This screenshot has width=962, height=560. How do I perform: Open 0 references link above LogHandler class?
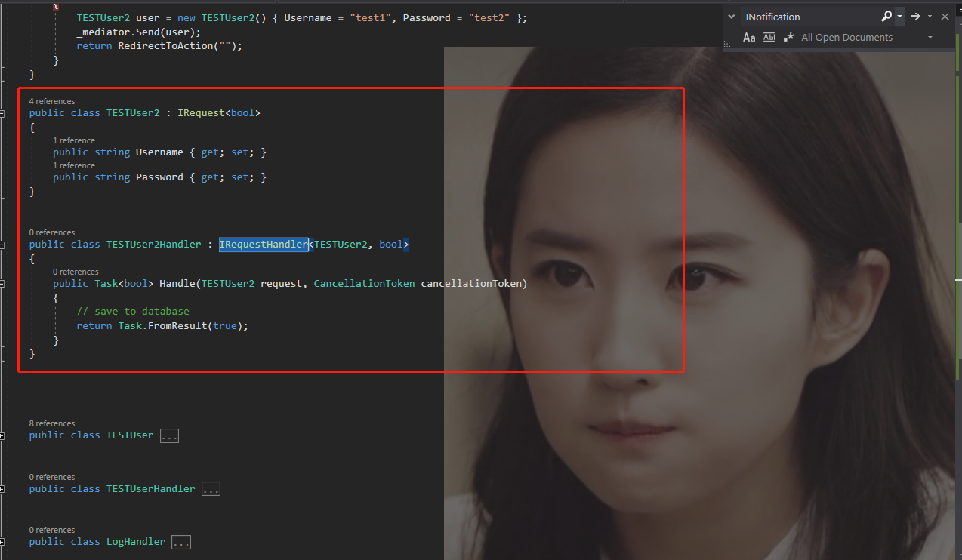(52, 530)
